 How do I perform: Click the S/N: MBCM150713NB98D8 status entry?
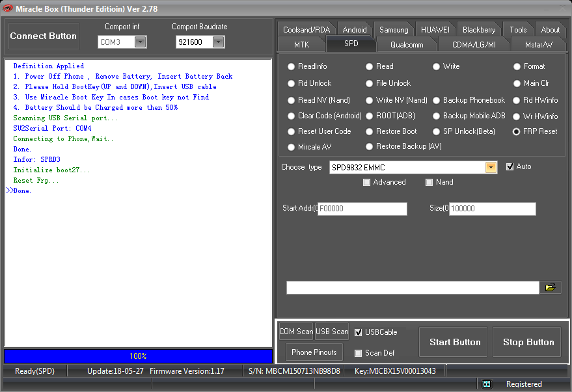click(x=294, y=371)
